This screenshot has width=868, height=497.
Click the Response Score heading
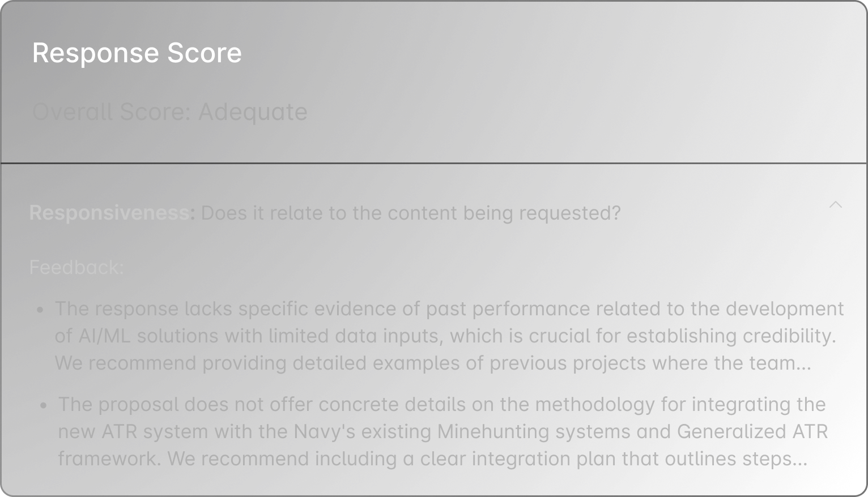point(137,53)
